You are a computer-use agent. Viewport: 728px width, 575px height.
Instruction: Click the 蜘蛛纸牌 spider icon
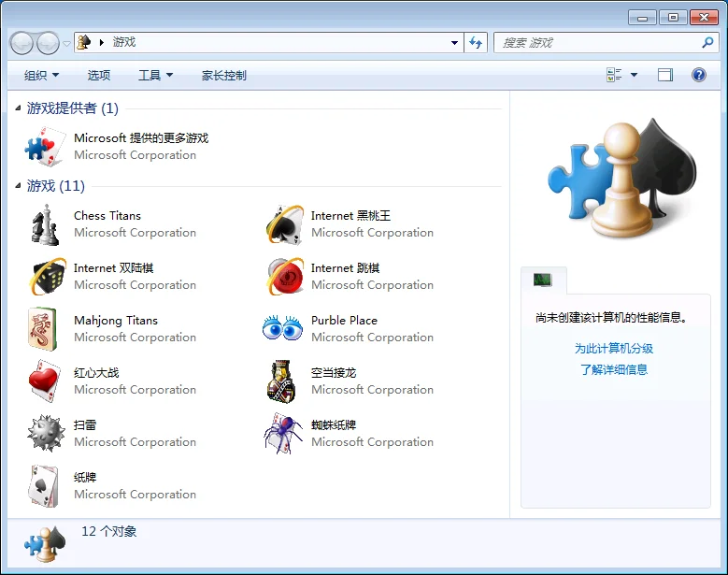(x=282, y=434)
